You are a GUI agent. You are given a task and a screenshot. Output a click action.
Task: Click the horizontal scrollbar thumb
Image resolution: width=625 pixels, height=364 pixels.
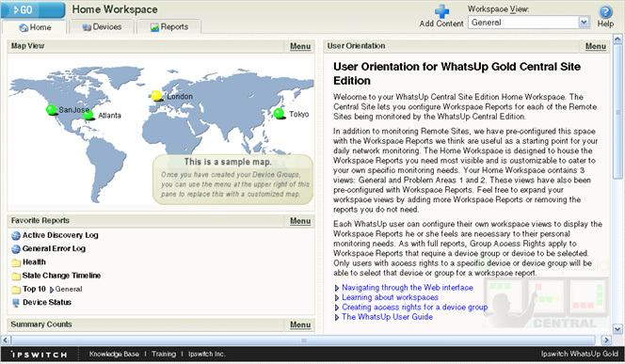pyautogui.click(x=303, y=340)
